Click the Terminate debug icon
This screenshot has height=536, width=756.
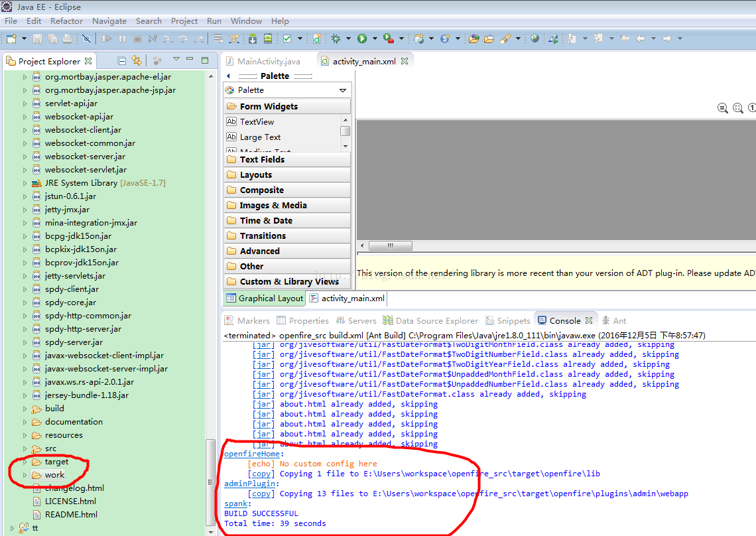click(x=137, y=38)
